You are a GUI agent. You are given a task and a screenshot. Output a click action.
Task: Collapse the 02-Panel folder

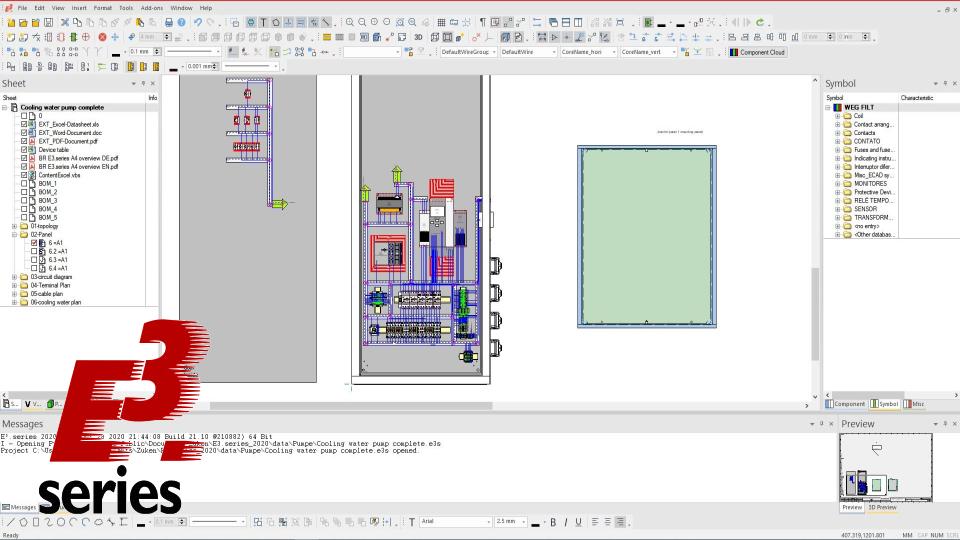tap(15, 234)
